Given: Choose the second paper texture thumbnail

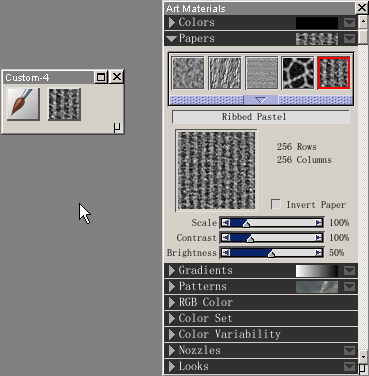Looking at the screenshot, I should click(225, 73).
